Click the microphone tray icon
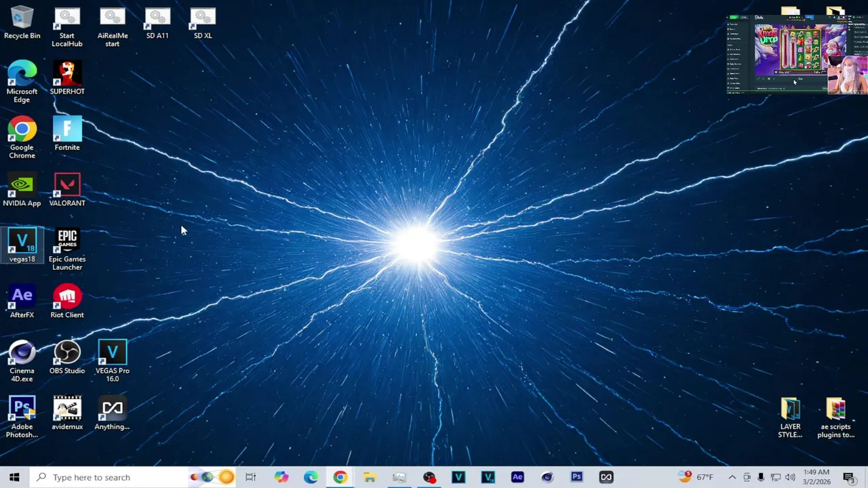This screenshot has width=868, height=488. coord(761,477)
